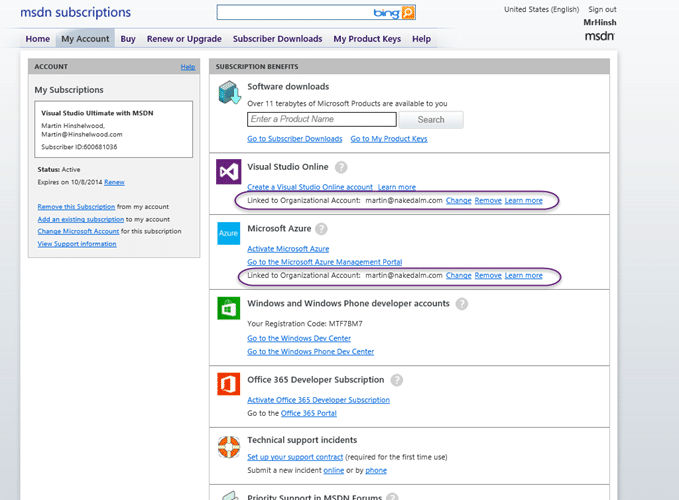Click Expires on 10/8/2014 text
The width and height of the screenshot is (679, 500).
(70, 182)
